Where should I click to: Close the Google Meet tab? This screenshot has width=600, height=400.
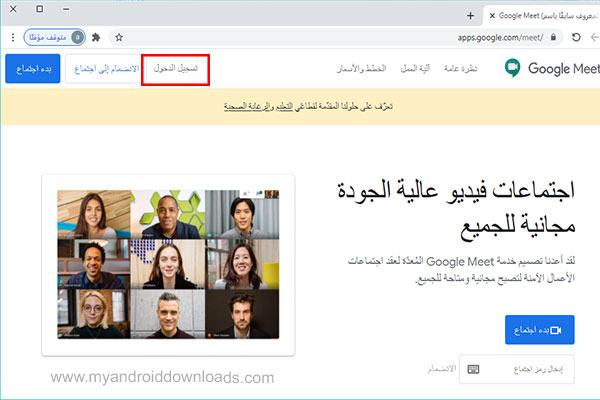tap(492, 16)
